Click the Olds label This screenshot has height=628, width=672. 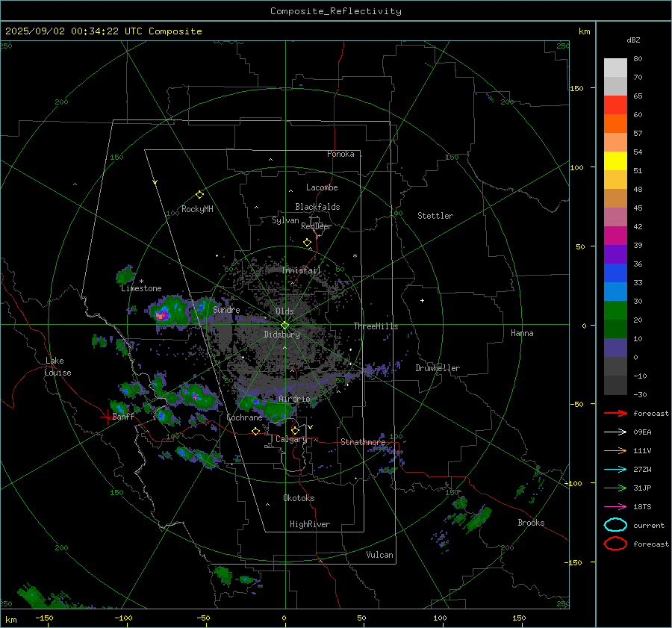pyautogui.click(x=284, y=311)
